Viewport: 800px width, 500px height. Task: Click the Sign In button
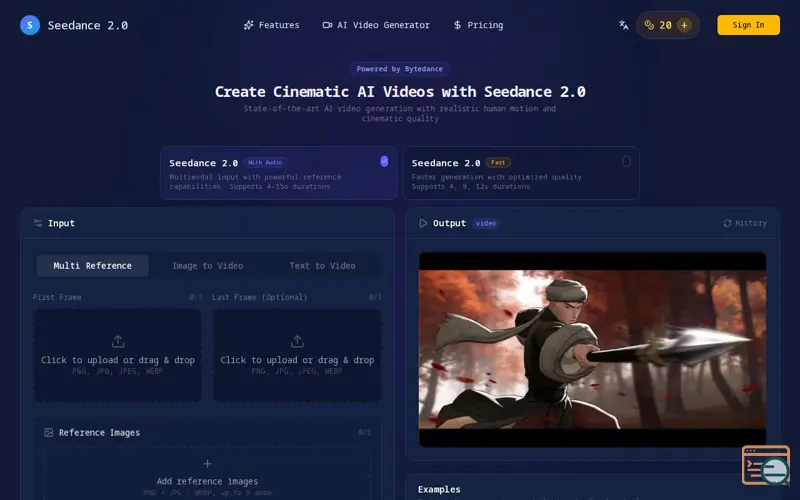[748, 25]
